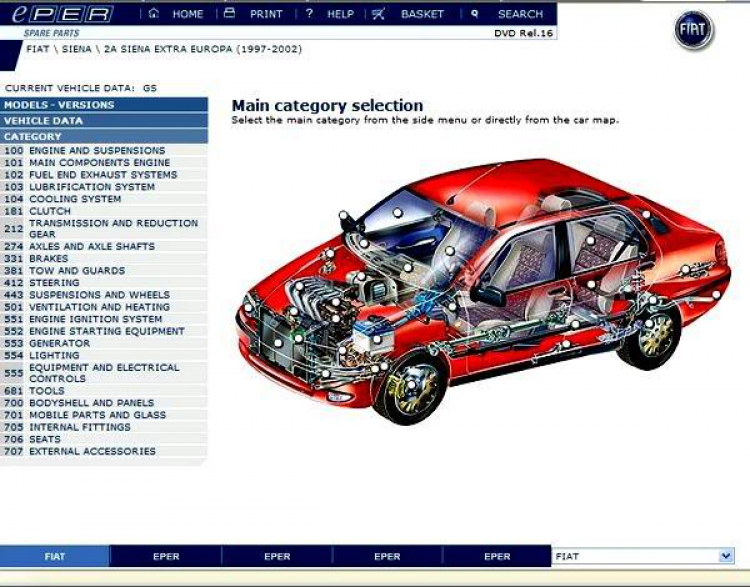Select category 104 Cooling System
Image resolution: width=750 pixels, height=587 pixels.
click(104, 199)
